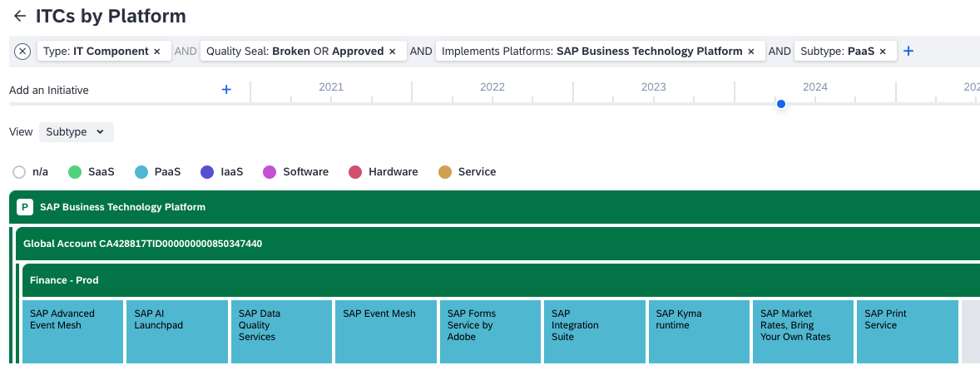Toggle the Hardware red legend dot
The height and width of the screenshot is (385, 980).
355,172
